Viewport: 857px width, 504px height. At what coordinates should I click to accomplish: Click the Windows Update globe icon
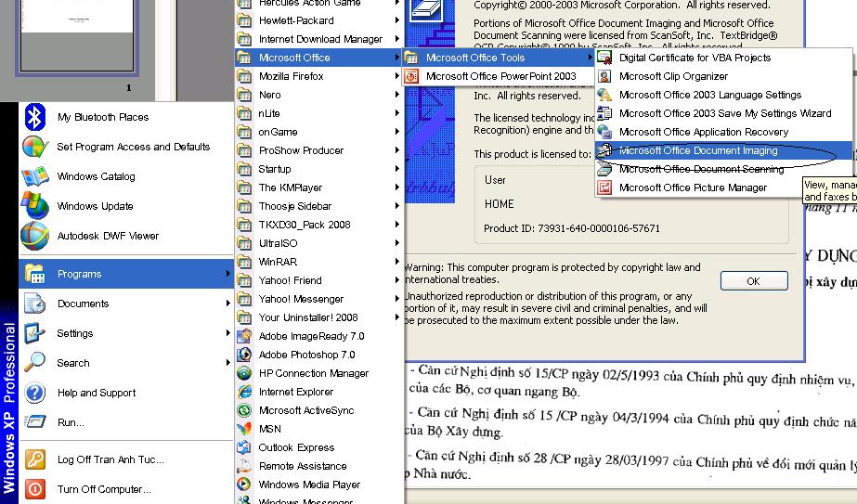pyautogui.click(x=35, y=206)
